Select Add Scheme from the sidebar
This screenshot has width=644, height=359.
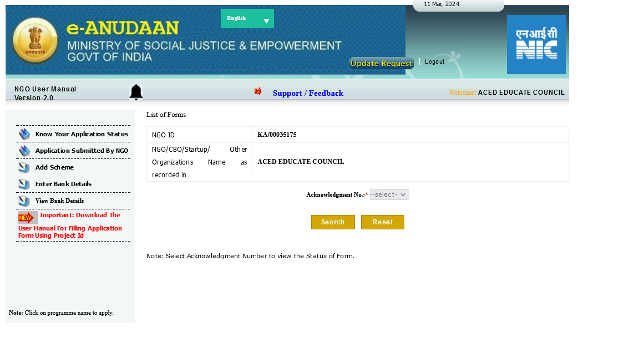(54, 167)
